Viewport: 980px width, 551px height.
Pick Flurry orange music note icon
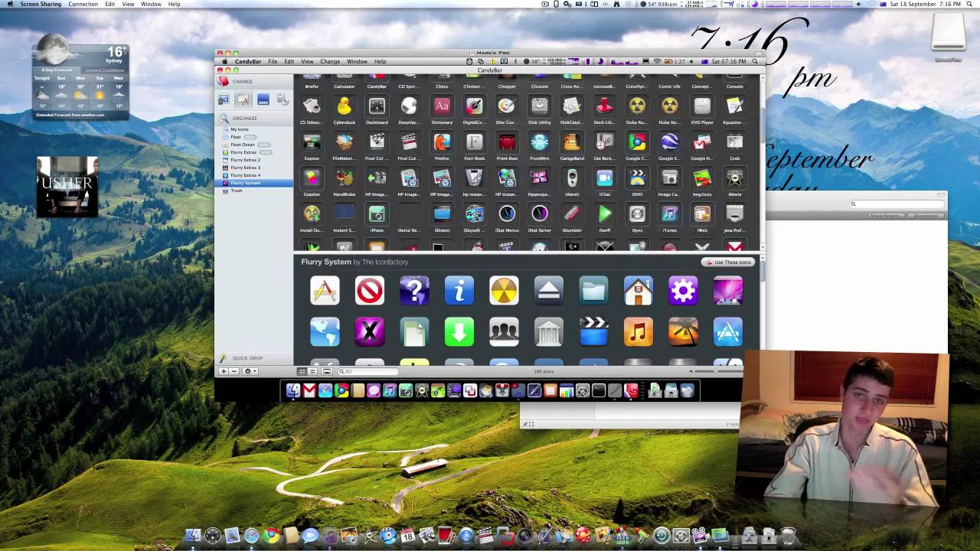click(638, 332)
